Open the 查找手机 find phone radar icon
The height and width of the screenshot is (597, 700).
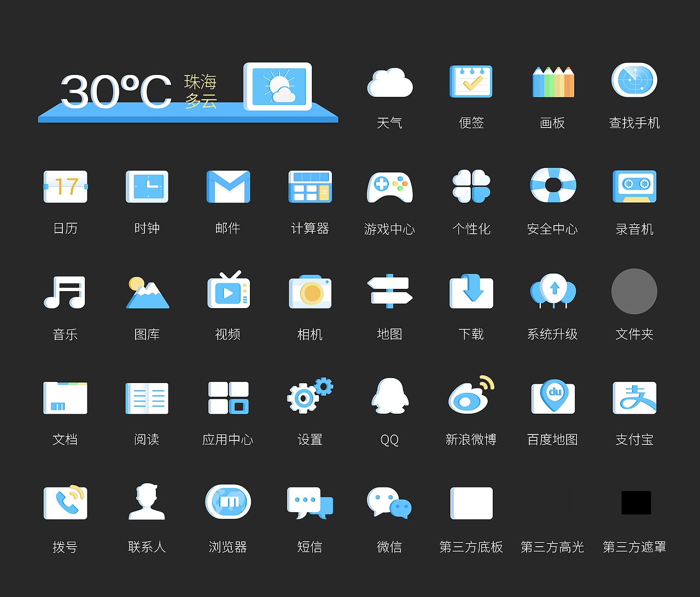tap(634, 80)
